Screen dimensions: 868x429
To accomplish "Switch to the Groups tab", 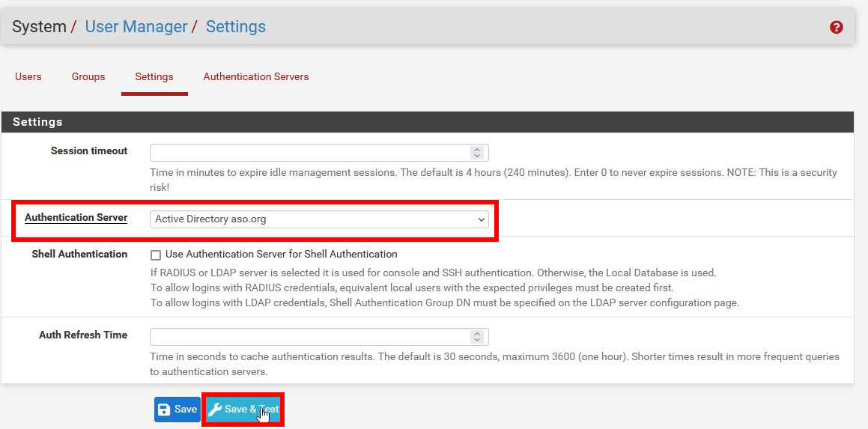I will [88, 76].
